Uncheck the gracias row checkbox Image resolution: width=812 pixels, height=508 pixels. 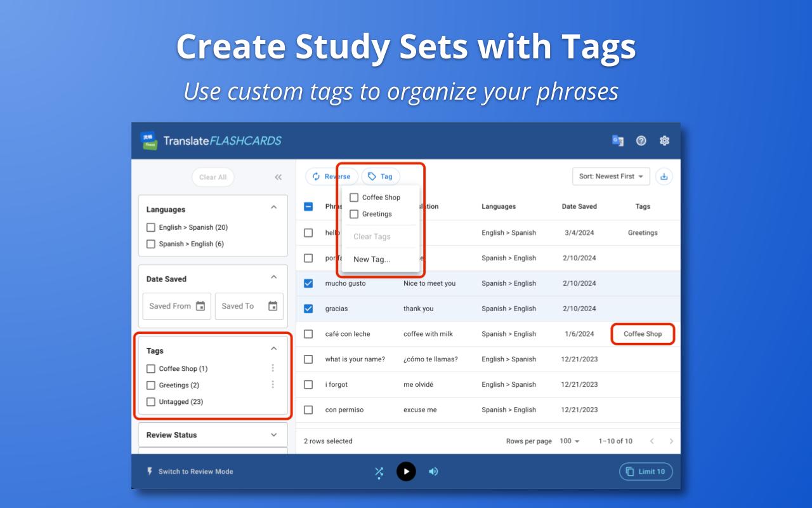(308, 309)
